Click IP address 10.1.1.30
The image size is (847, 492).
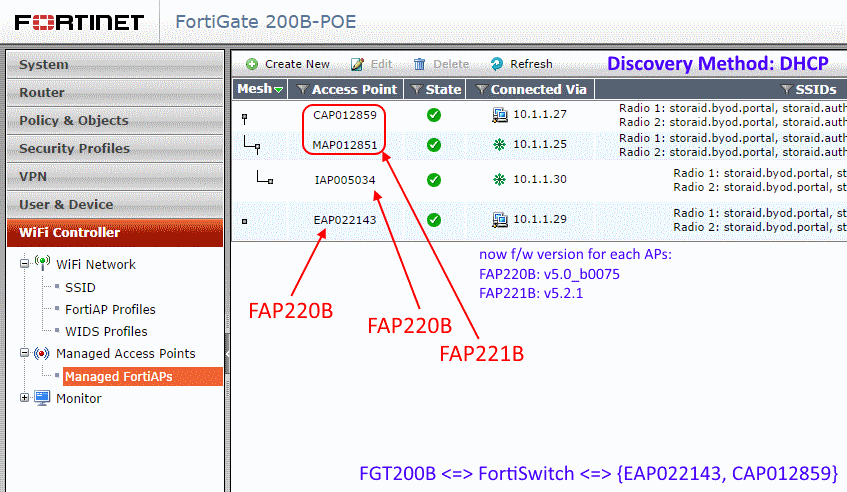(540, 179)
